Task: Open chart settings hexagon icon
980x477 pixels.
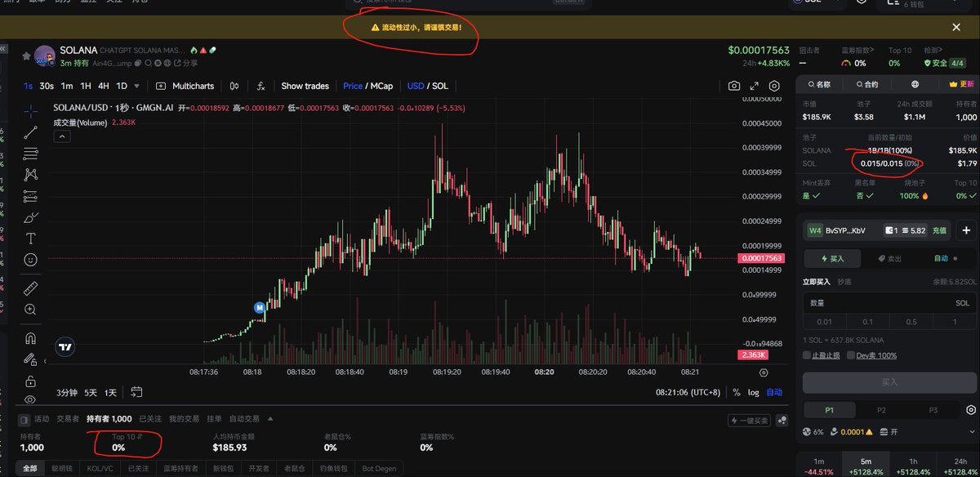Action: 775,86
